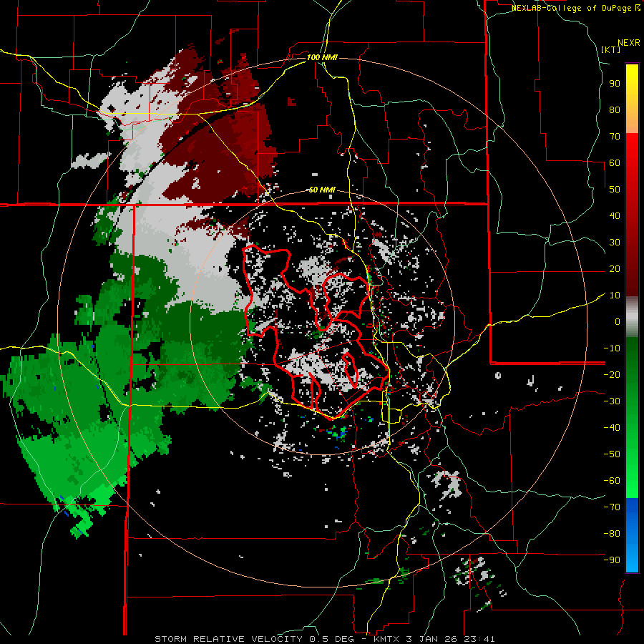Viewport: 644px width, 644px height.
Task: Click the NEXR label above color bar
Action: click(629, 43)
